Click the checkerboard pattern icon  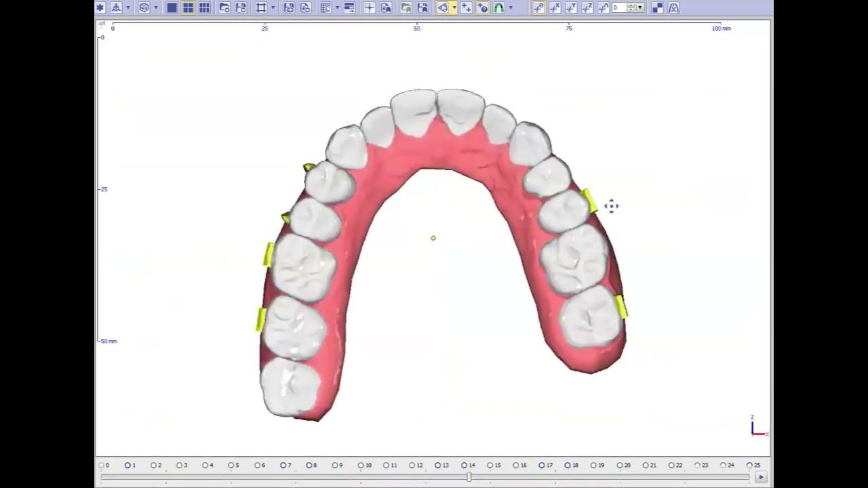point(657,8)
